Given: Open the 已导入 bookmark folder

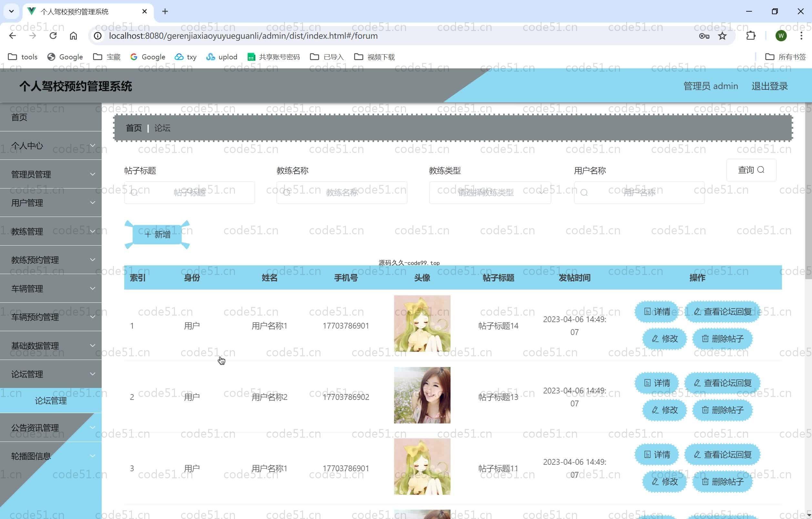Looking at the screenshot, I should click(327, 57).
